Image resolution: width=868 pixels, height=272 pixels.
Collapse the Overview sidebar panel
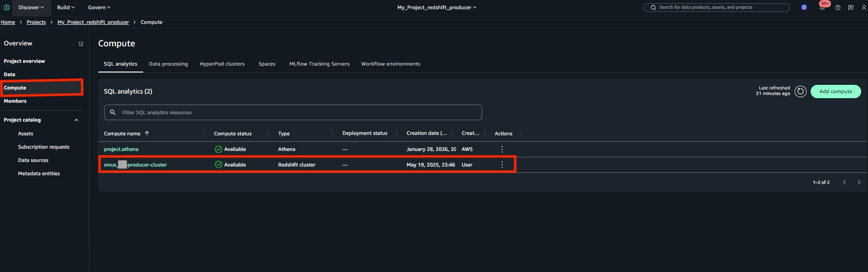point(81,44)
